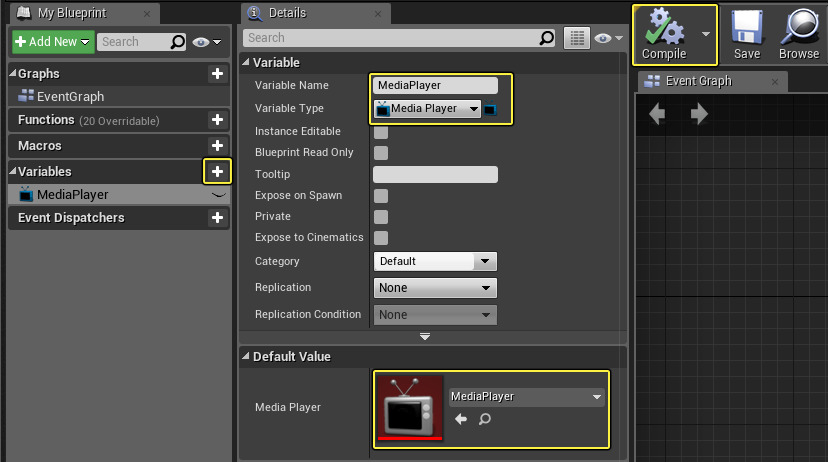Add a new function with plus icon
This screenshot has width=828, height=462.
(x=217, y=120)
